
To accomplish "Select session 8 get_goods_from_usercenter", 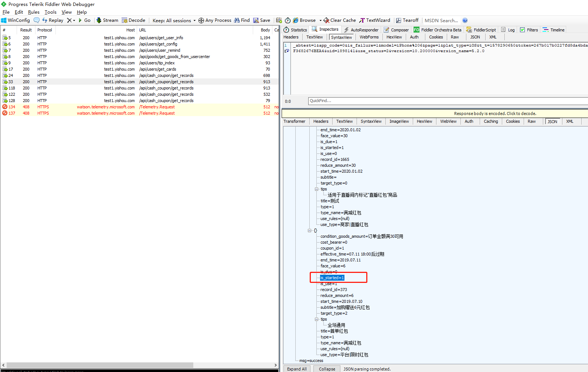I will pos(139,57).
